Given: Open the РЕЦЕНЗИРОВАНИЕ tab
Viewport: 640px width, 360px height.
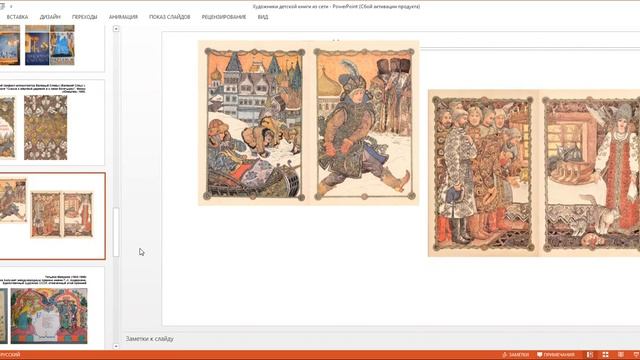Looking at the screenshot, I should coord(224,17).
